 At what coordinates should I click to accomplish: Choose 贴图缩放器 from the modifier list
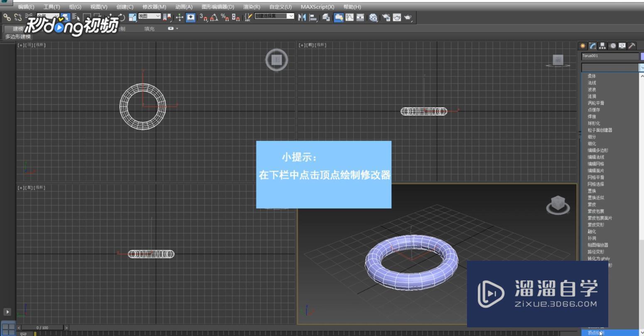[598, 245]
